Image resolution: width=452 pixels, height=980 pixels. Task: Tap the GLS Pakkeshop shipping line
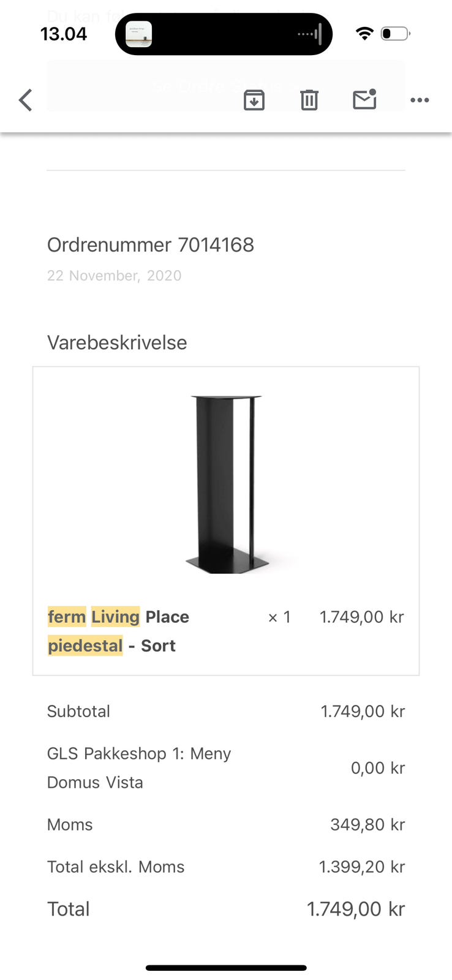tap(138, 767)
